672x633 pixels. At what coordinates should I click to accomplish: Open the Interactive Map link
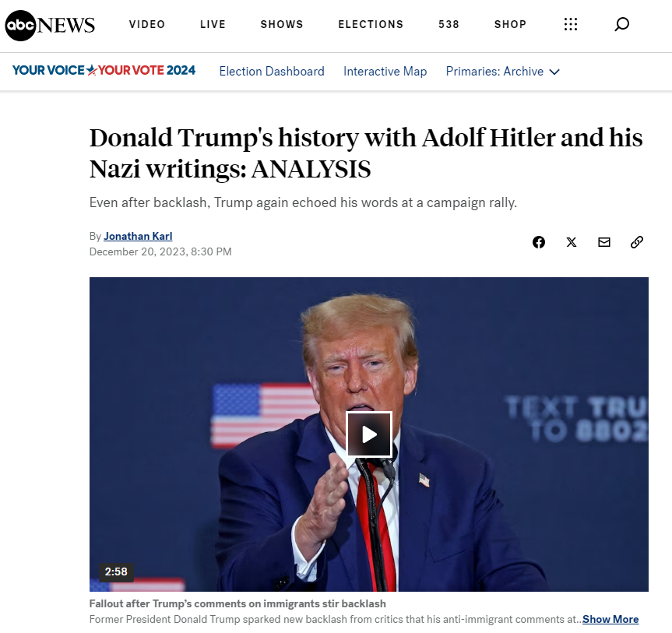coord(385,71)
